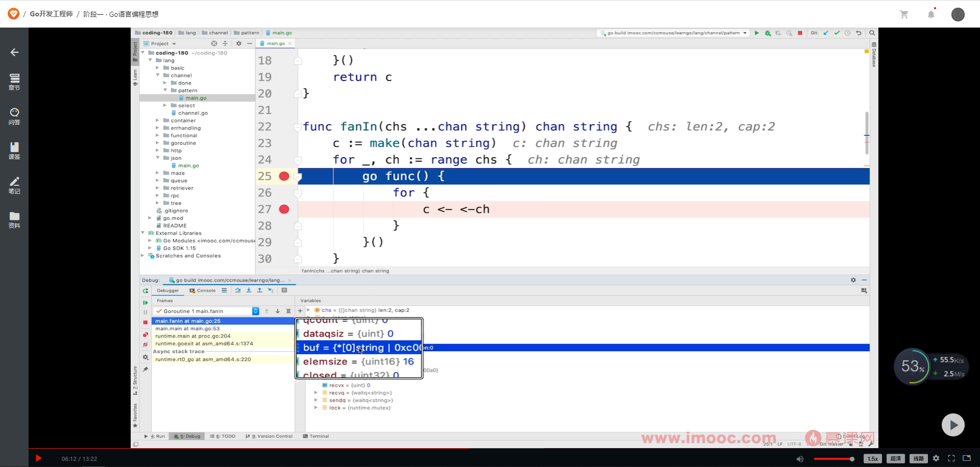Update project via Git blue arrow
Screen dimensions: 980x467
click(x=826, y=33)
